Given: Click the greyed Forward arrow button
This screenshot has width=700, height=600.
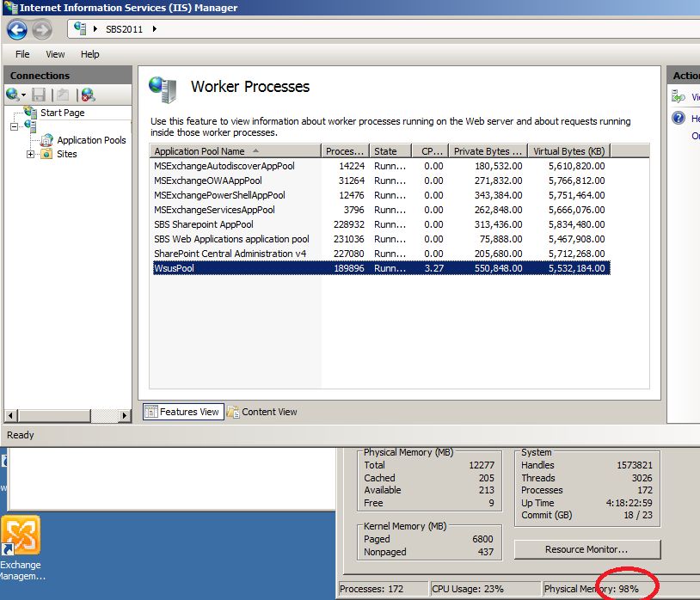Looking at the screenshot, I should (42, 30).
